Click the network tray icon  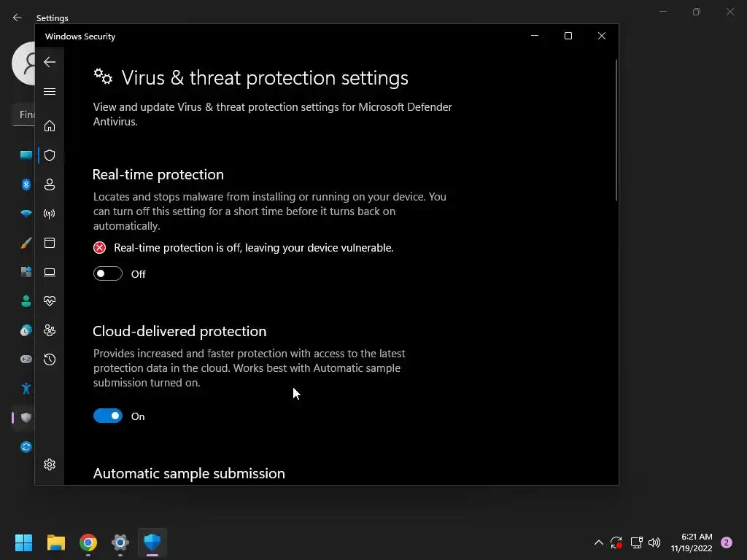[x=636, y=542]
